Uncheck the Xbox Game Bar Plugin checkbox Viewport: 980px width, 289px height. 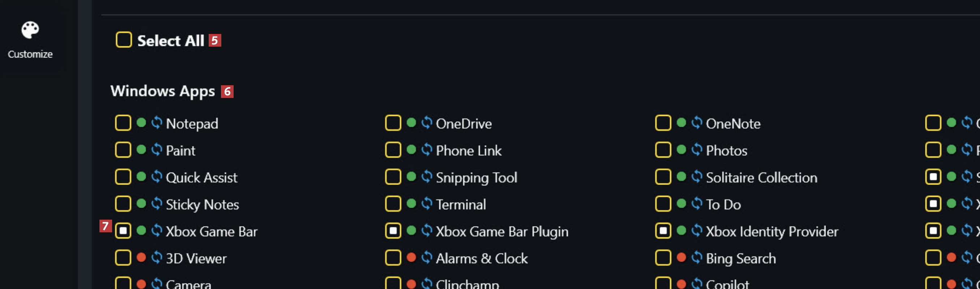(x=393, y=231)
